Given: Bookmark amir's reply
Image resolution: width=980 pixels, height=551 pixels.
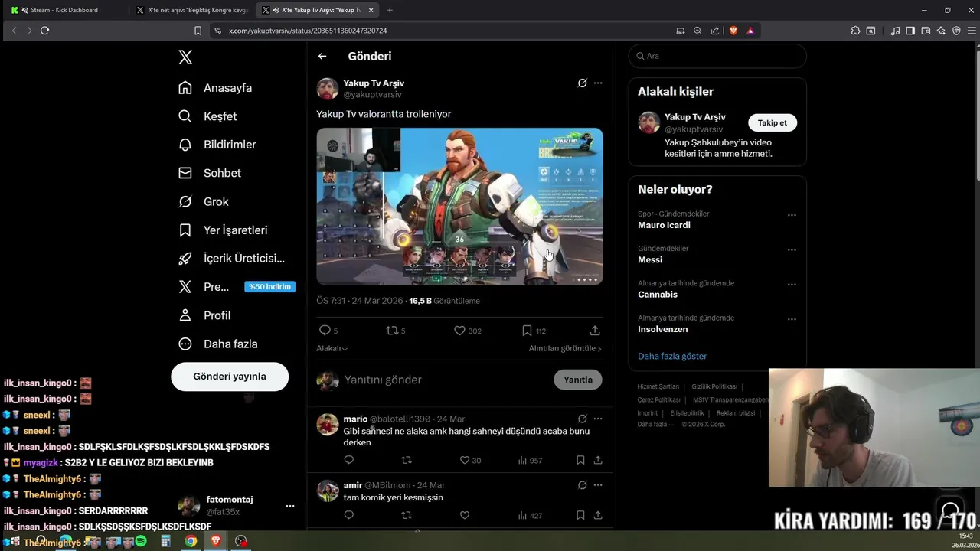Looking at the screenshot, I should [580, 515].
